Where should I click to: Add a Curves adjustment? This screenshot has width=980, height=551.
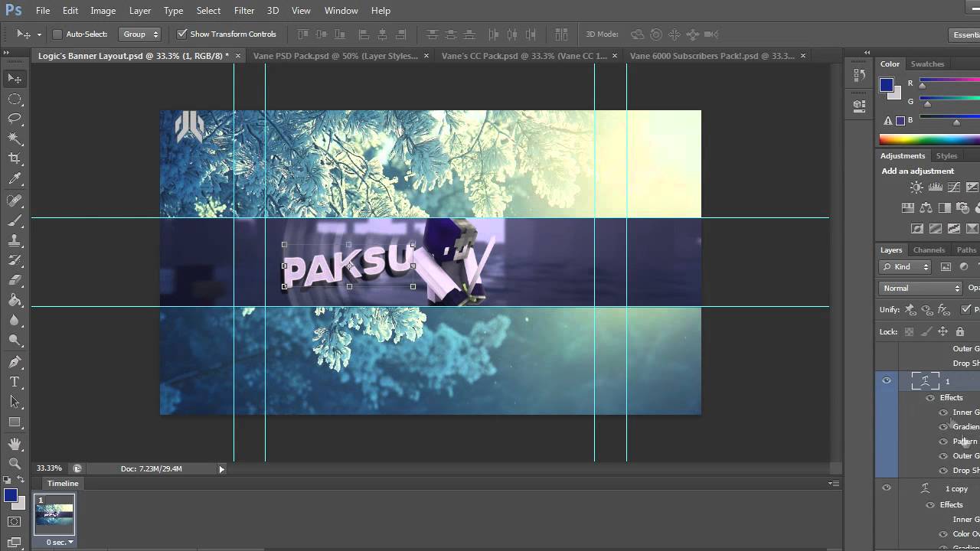[x=954, y=187]
